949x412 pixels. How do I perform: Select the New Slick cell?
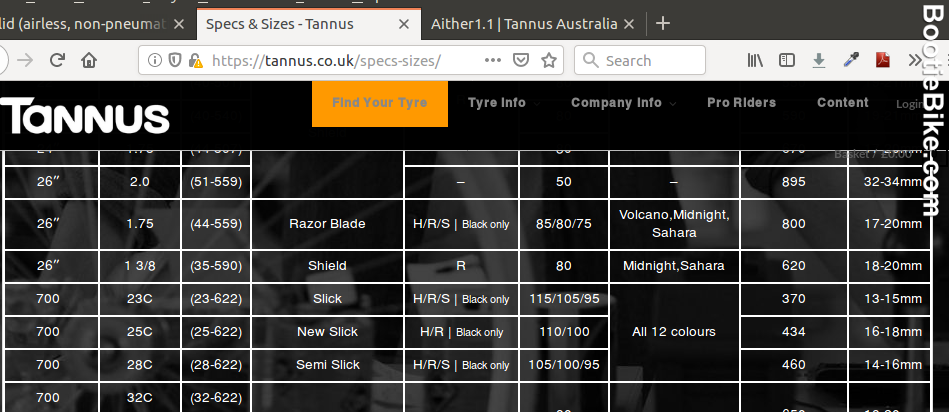(327, 332)
